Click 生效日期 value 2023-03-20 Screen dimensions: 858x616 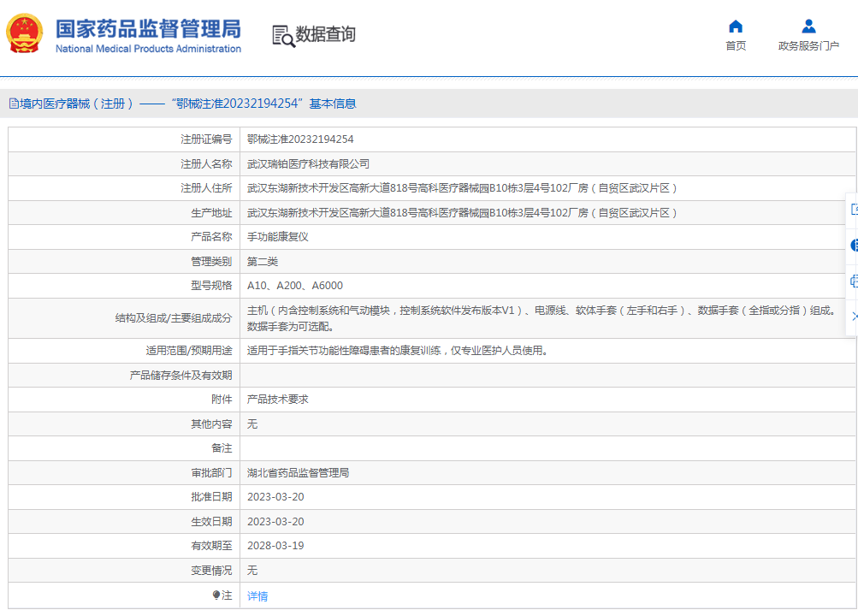click(275, 521)
